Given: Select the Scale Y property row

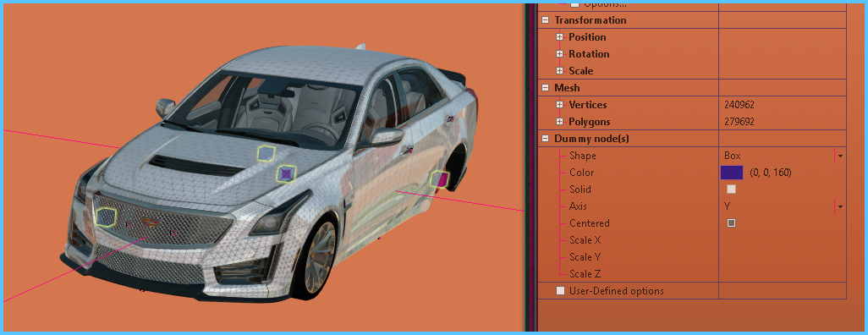Looking at the screenshot, I should pyautogui.click(x=692, y=257).
